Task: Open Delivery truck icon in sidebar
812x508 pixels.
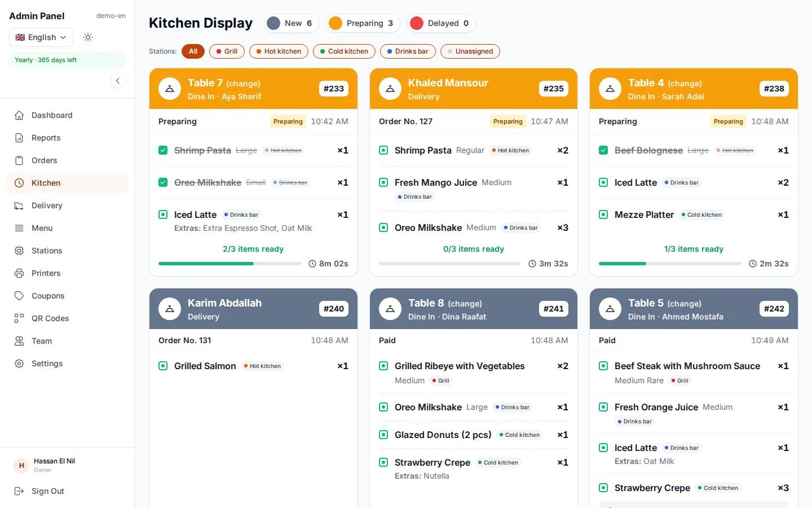Action: (19, 205)
